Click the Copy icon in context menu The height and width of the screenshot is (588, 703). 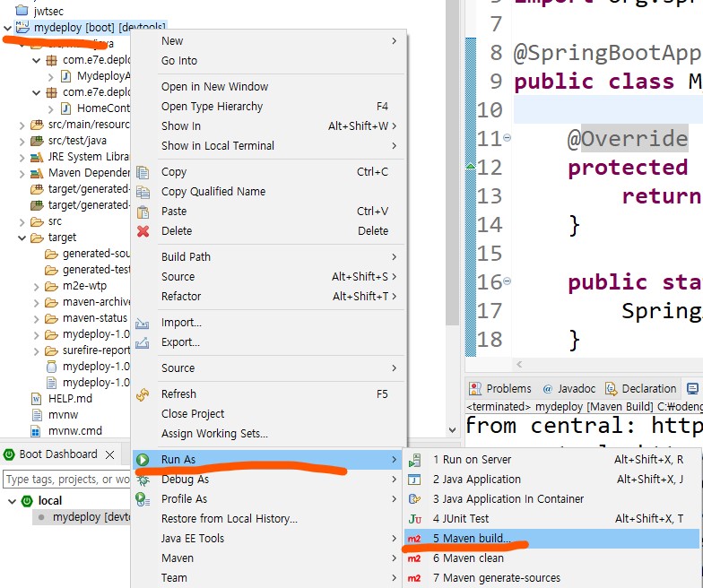143,172
